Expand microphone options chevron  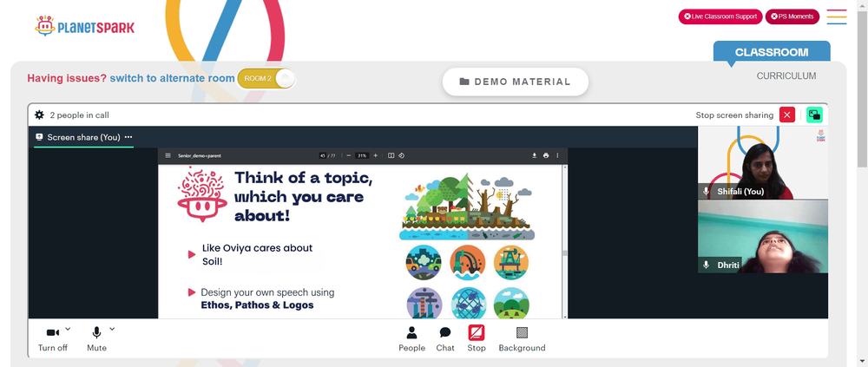coord(112,329)
